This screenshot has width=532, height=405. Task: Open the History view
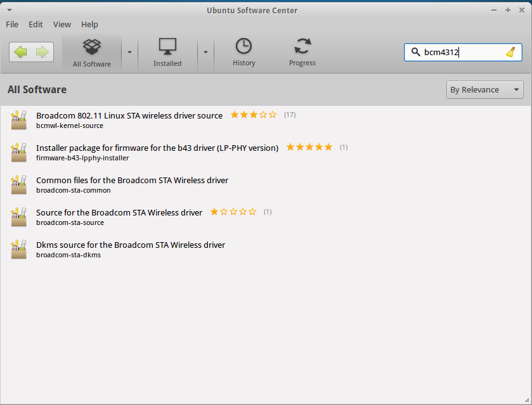point(243,52)
